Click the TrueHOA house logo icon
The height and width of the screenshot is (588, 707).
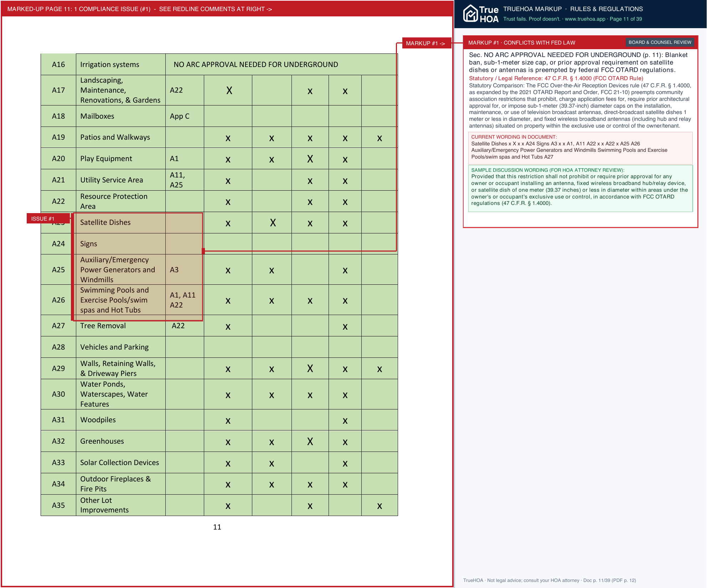coord(470,14)
